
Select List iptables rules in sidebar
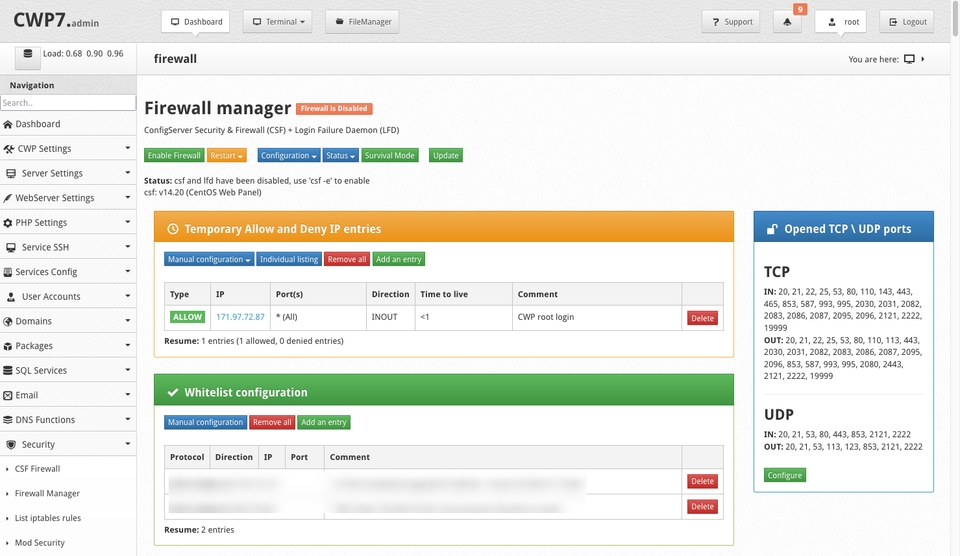(48, 518)
